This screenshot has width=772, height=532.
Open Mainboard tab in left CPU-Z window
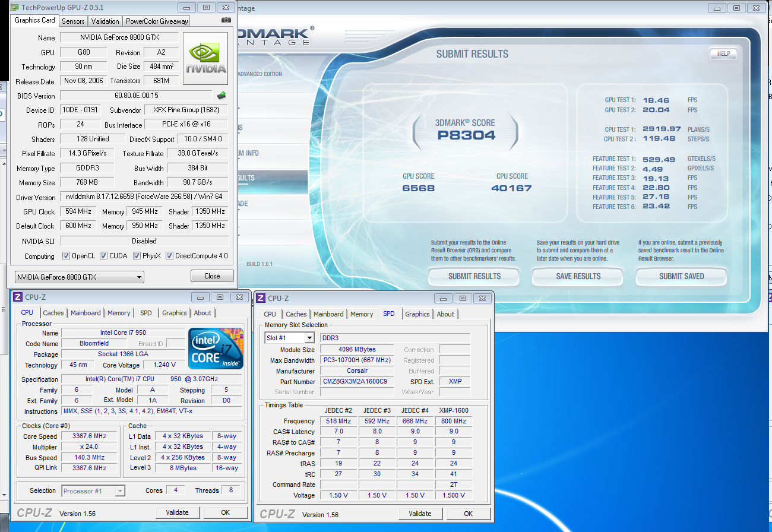(x=86, y=313)
